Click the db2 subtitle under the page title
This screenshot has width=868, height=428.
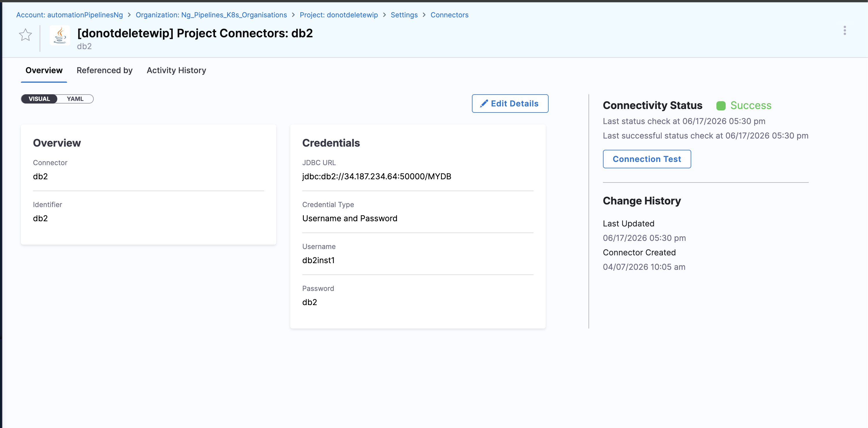point(84,47)
